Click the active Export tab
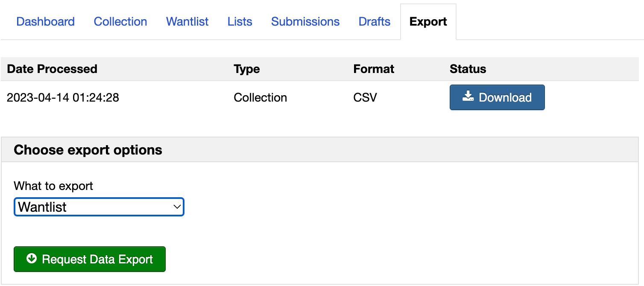 [x=428, y=22]
